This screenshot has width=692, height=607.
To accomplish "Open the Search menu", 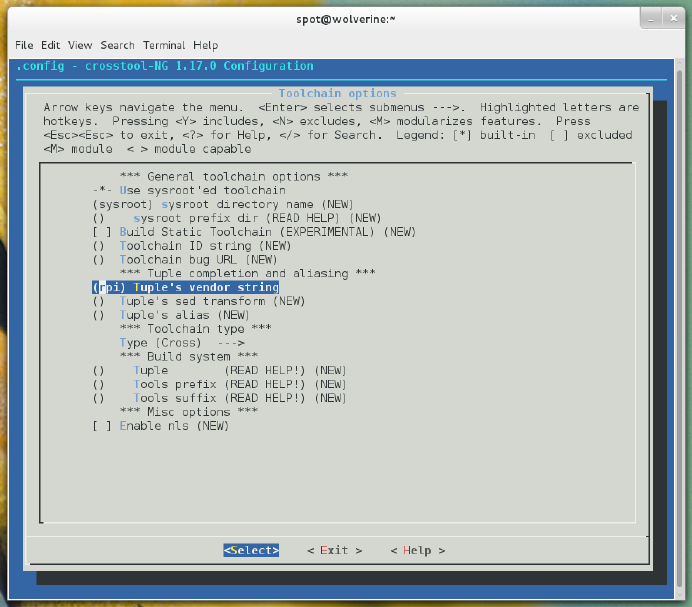I will click(117, 45).
